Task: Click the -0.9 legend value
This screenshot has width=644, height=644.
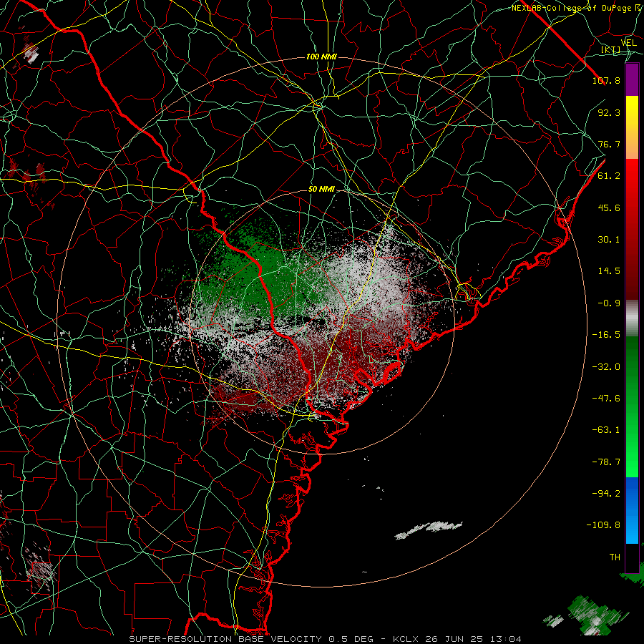Action: point(609,303)
